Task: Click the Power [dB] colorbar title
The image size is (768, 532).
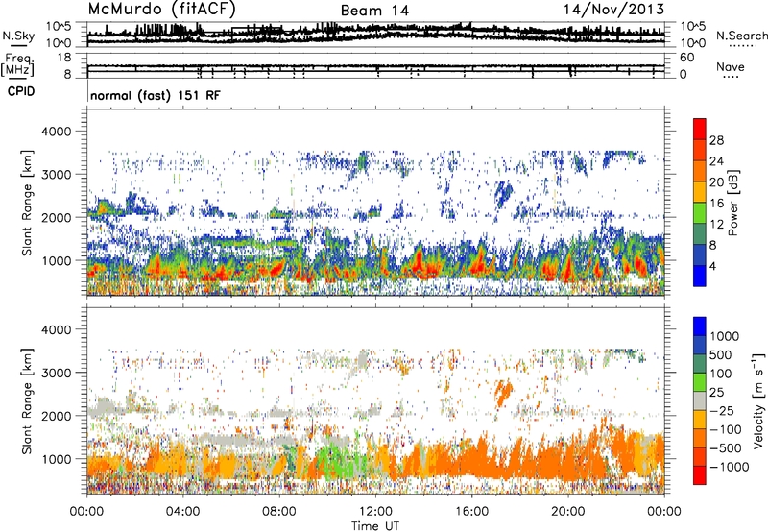Action: pos(733,203)
